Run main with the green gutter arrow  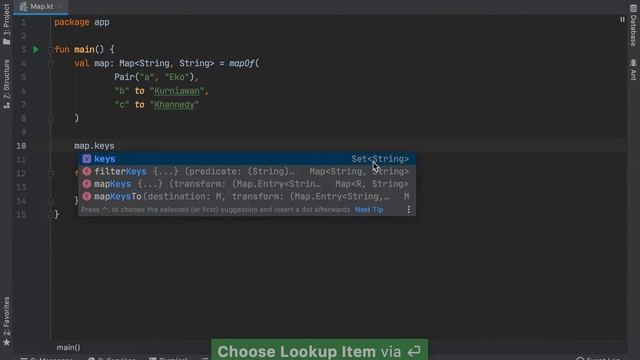click(36, 49)
